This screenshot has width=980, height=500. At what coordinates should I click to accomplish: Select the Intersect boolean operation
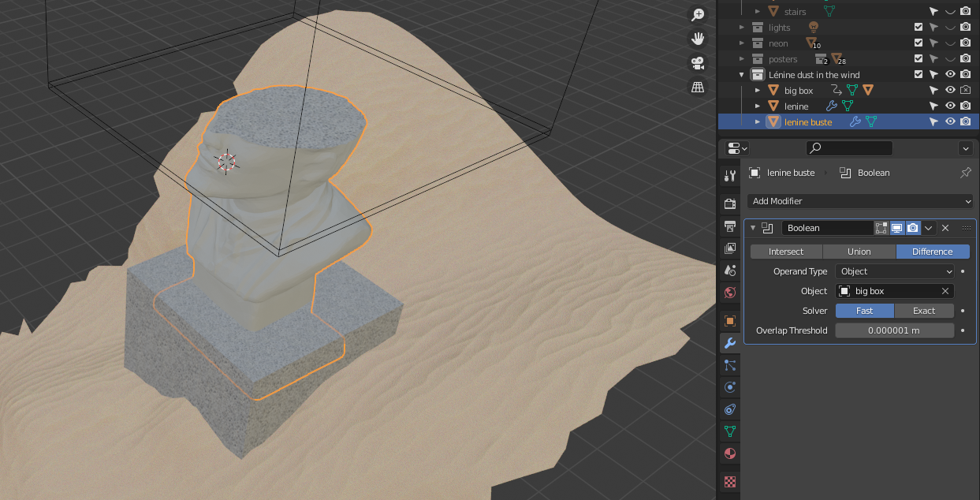(786, 252)
